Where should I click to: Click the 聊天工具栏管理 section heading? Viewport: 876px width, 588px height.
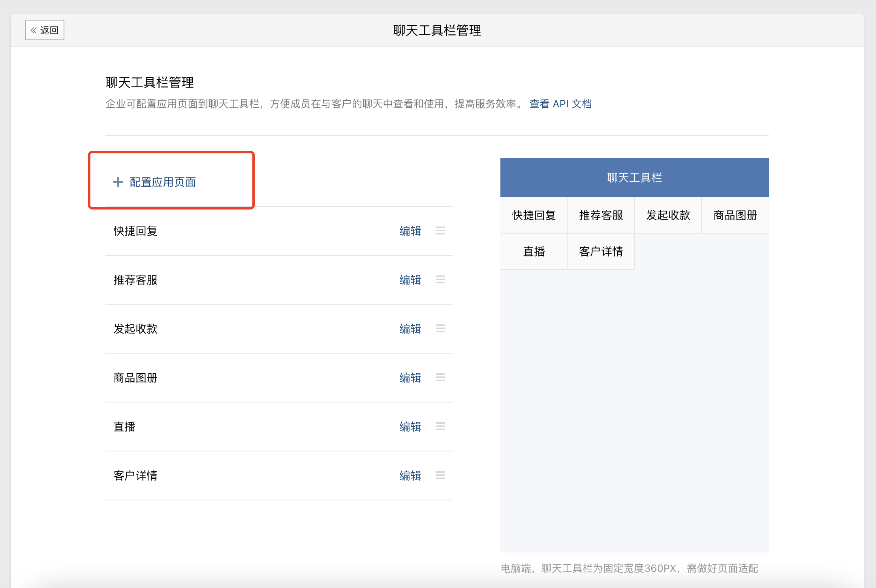[x=150, y=82]
